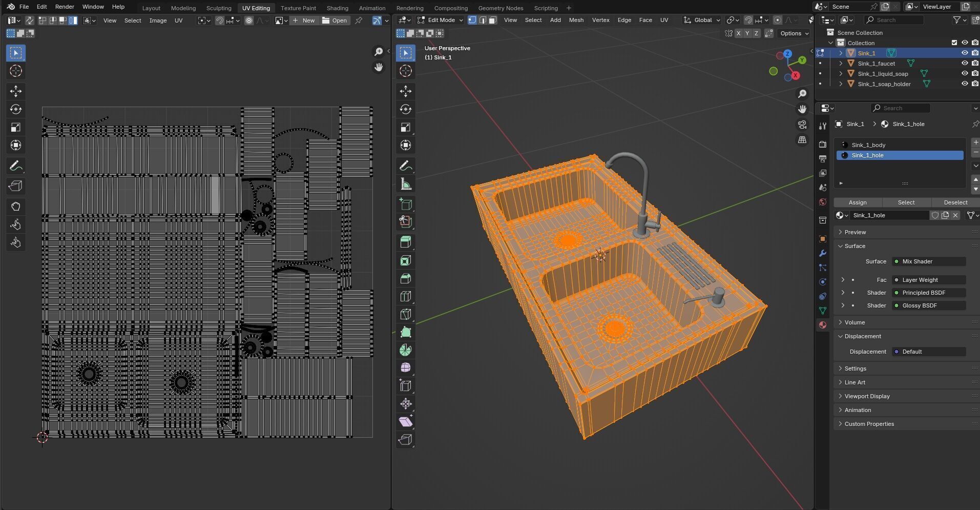Choose the Add Cube tool
Viewport: 980px width, 510px height.
[406, 204]
